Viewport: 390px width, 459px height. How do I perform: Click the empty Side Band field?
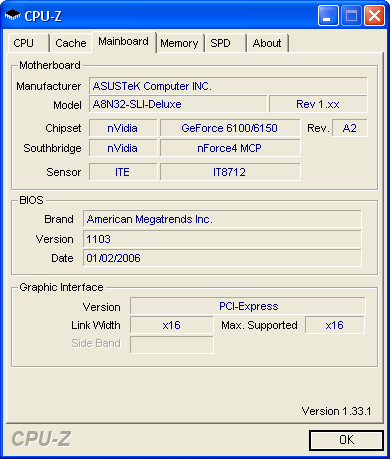click(x=172, y=345)
